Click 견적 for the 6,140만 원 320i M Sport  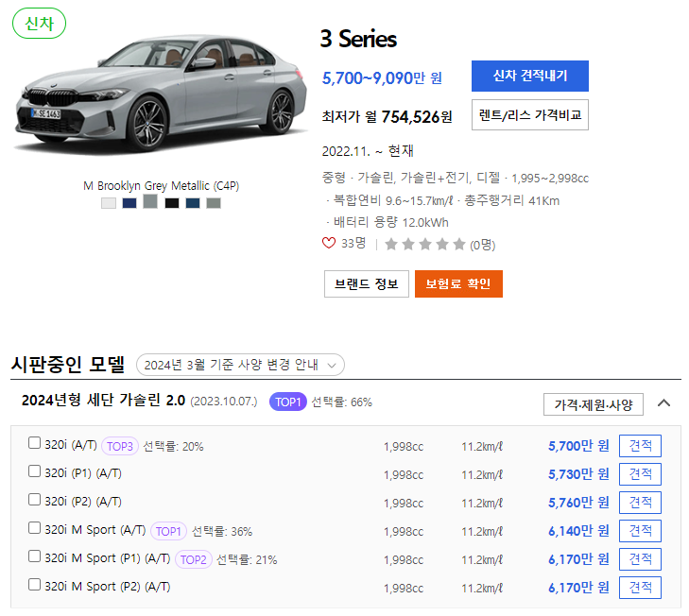coord(640,531)
